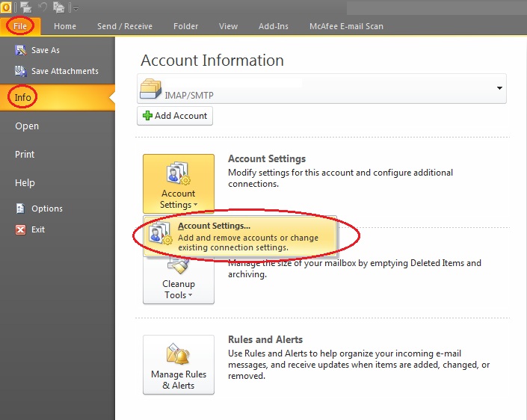The height and width of the screenshot is (420, 527).
Task: Click the Outlook application icon in title bar
Action: point(6,7)
